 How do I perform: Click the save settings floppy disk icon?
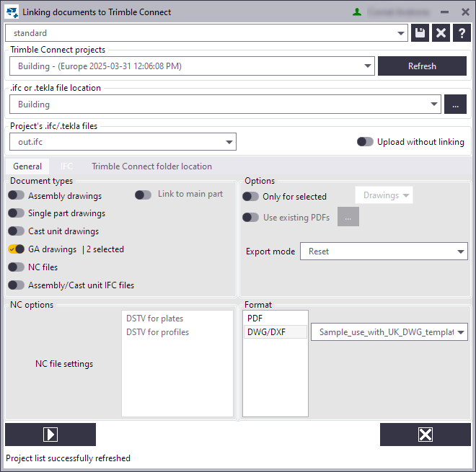pyautogui.click(x=420, y=32)
